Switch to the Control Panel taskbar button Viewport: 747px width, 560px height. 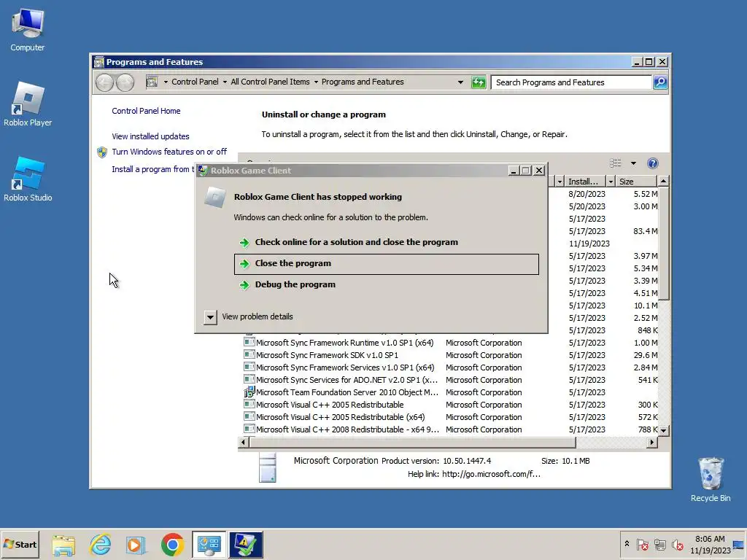pyautogui.click(x=209, y=544)
